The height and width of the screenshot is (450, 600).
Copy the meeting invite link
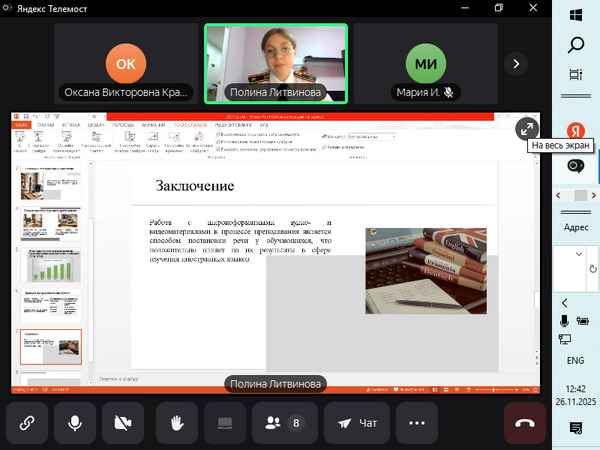coord(27,423)
